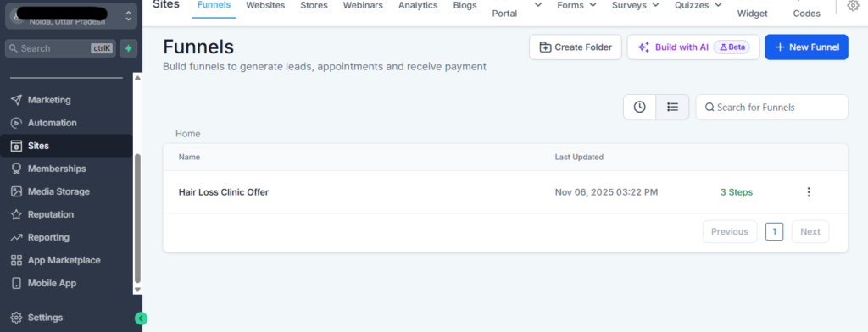The image size is (868, 332).
Task: Click the App Marketplace grid icon
Action: 17,260
